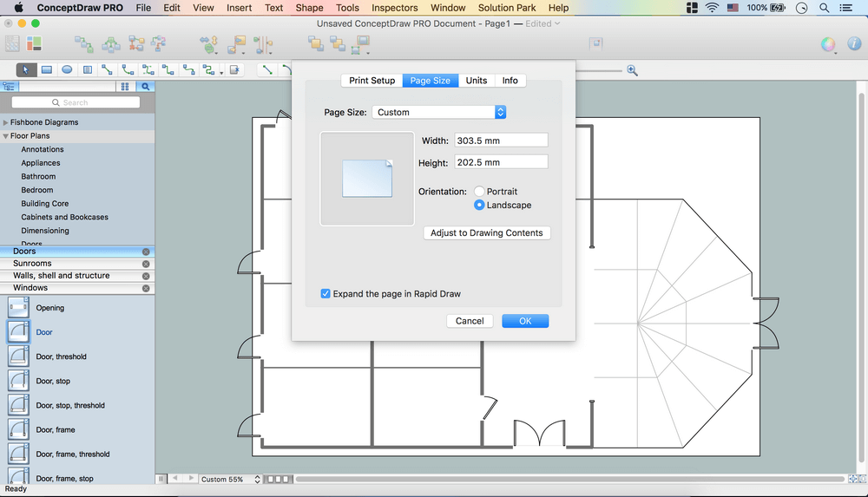
Task: Select Portrait orientation
Action: click(x=479, y=191)
